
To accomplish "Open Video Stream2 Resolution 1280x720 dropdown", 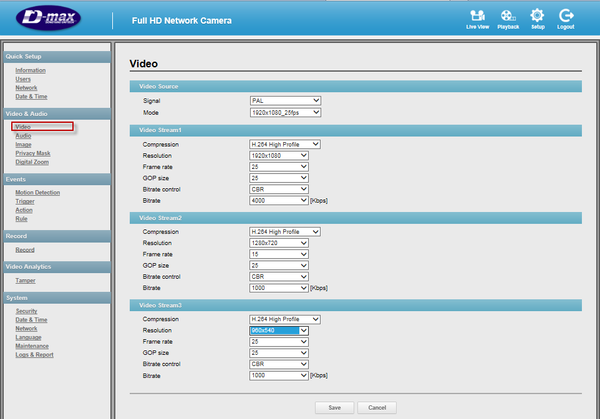I will coord(279,243).
